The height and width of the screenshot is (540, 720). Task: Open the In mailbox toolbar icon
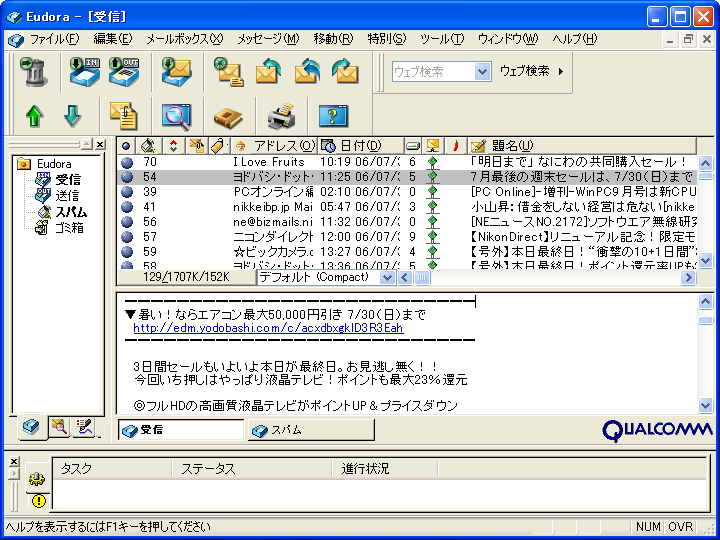tap(85, 72)
